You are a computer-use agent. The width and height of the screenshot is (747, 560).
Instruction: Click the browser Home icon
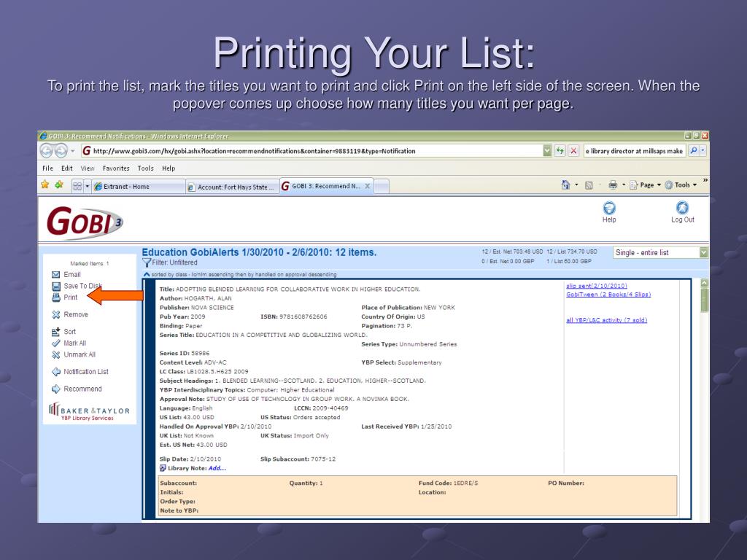(x=565, y=184)
